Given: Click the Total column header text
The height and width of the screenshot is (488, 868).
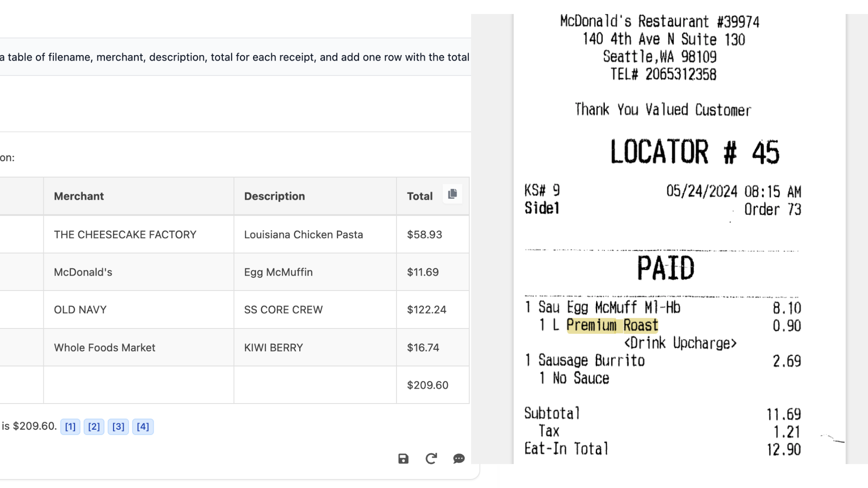Looking at the screenshot, I should point(420,196).
